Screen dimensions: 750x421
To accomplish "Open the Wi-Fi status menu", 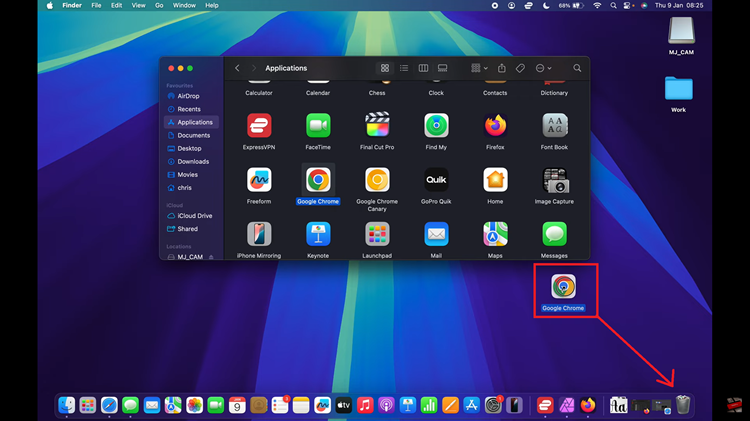I will pyautogui.click(x=597, y=5).
